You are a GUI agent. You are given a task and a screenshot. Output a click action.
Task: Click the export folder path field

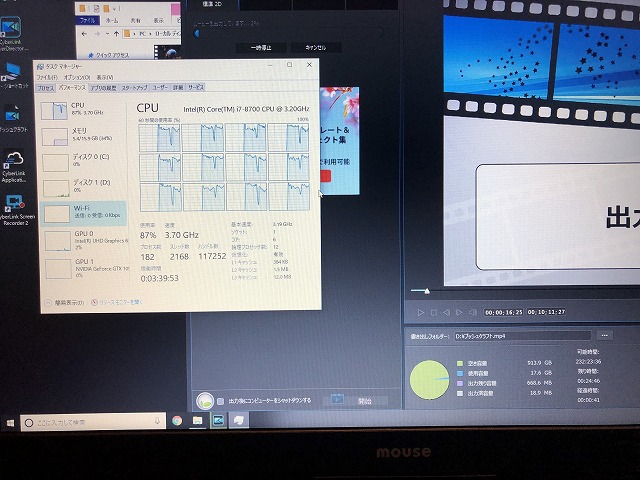(522, 336)
